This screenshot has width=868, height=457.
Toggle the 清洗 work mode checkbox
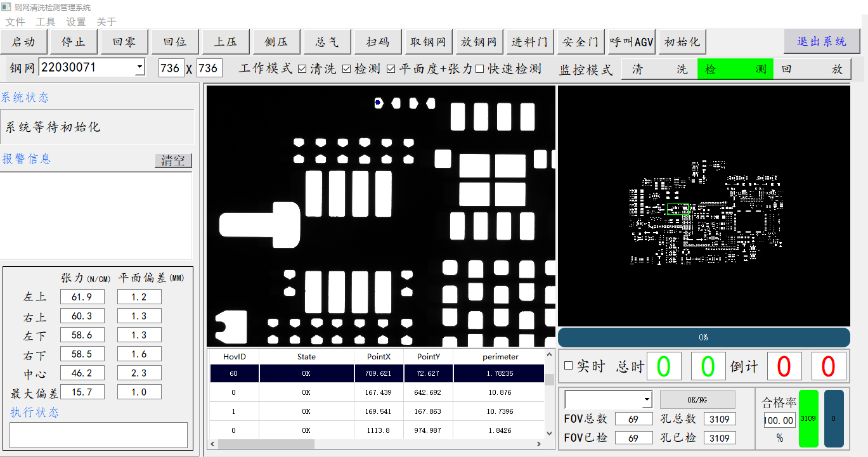click(302, 68)
